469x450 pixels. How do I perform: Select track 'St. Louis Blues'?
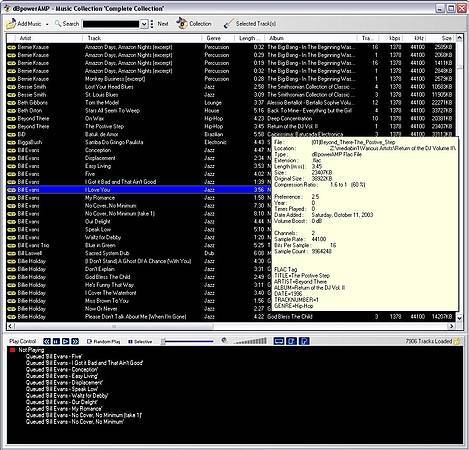101,95
